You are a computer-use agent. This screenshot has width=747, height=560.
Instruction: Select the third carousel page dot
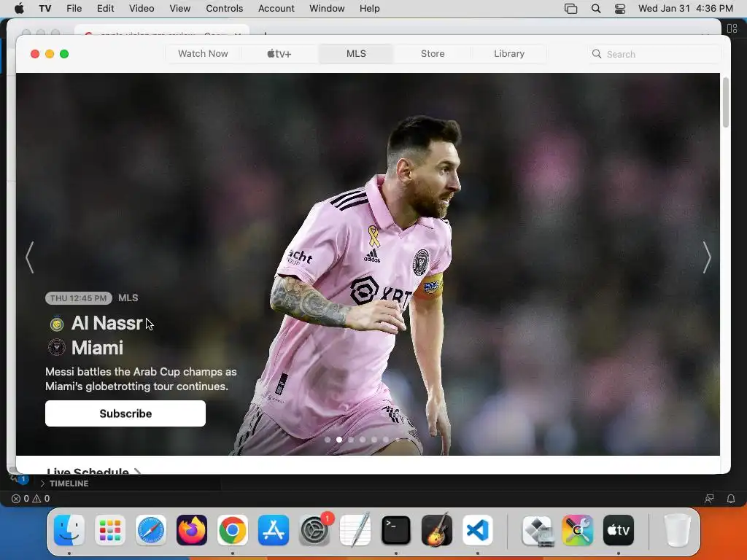click(351, 440)
